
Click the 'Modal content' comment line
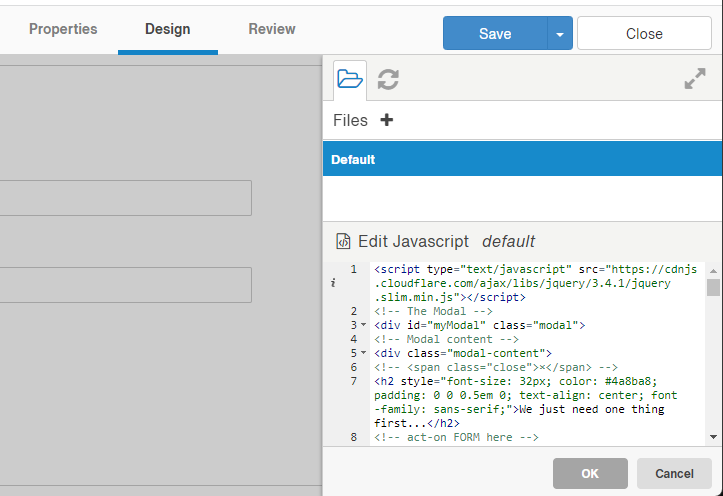tap(446, 339)
